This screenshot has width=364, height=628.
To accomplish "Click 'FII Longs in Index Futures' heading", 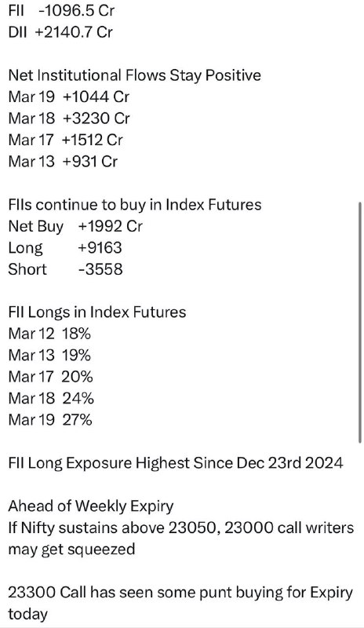I will (97, 312).
